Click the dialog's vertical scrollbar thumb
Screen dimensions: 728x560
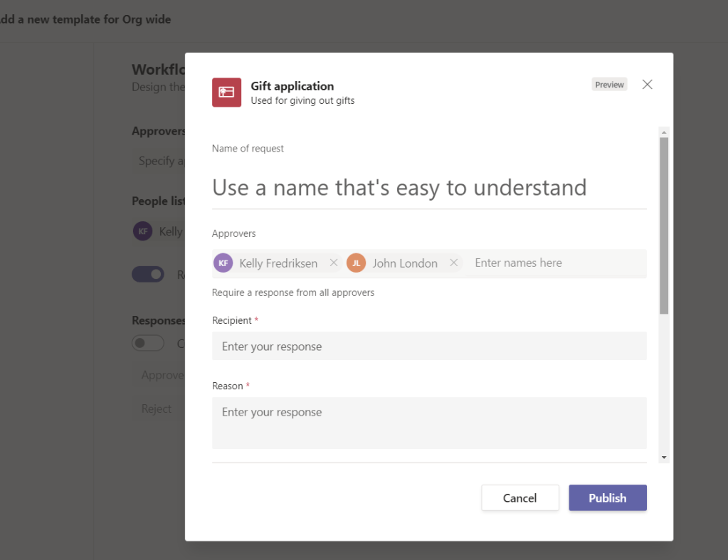pyautogui.click(x=663, y=224)
